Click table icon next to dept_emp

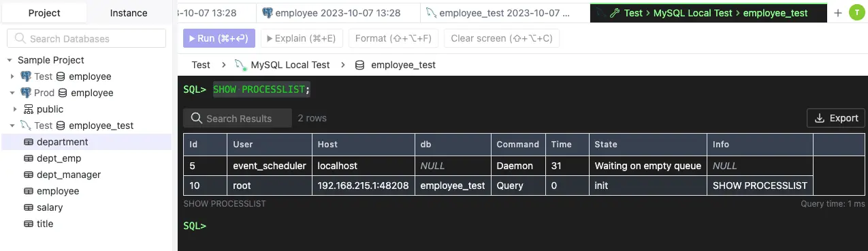coord(29,158)
